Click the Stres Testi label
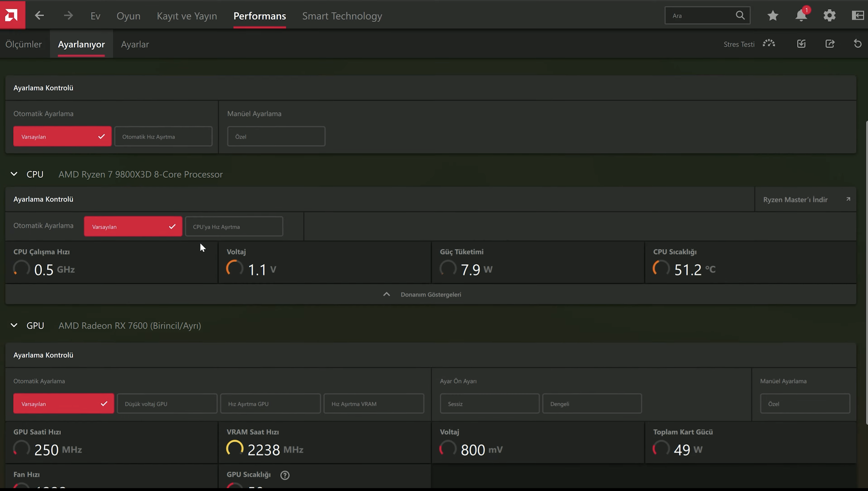Screen dimensions: 868x491 tap(739, 44)
